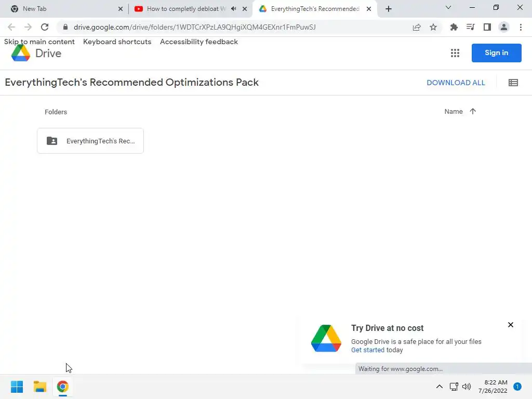Show hidden system tray icons

click(440, 387)
